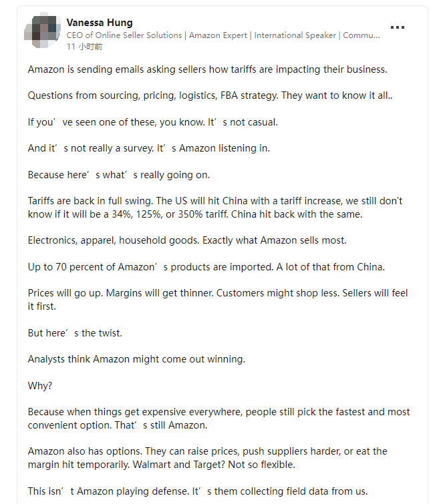Click the 11 hours ago timestamp
Screen dimensions: 441x504
tap(84, 47)
